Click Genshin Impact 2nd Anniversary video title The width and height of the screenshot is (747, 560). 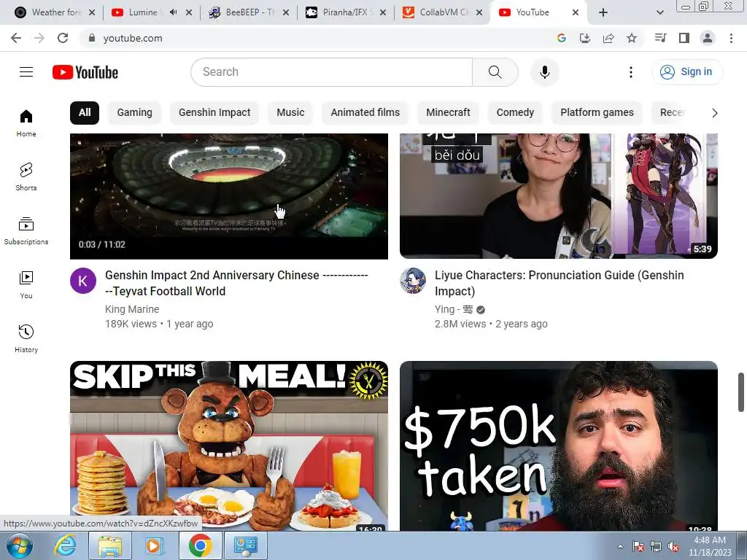236,284
